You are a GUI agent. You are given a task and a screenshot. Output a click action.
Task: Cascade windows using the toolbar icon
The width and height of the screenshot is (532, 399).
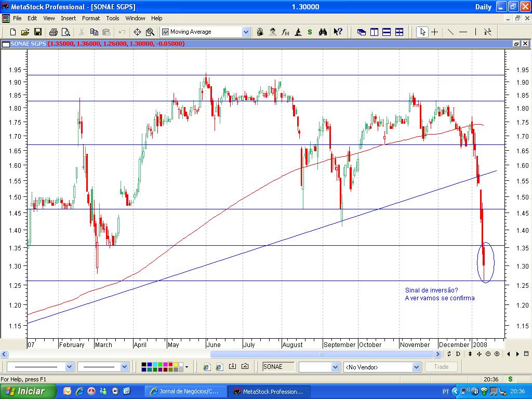point(362,32)
